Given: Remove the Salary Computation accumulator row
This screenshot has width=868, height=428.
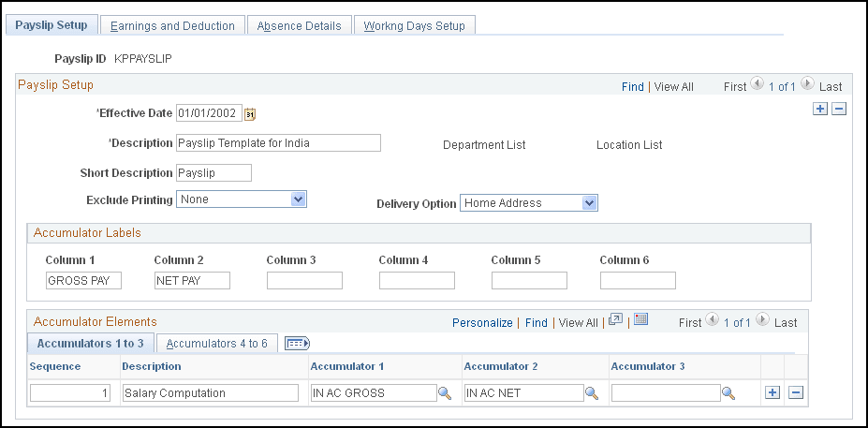Looking at the screenshot, I should [796, 392].
